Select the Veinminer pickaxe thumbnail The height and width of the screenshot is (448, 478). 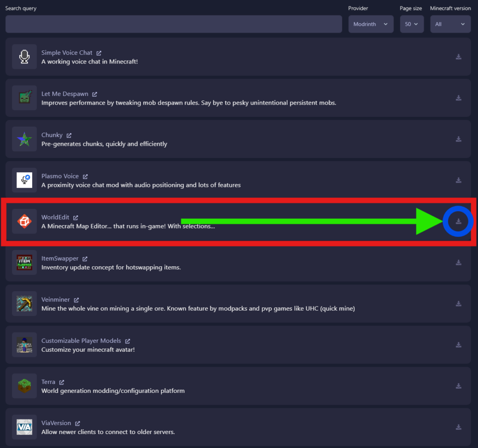pos(24,304)
